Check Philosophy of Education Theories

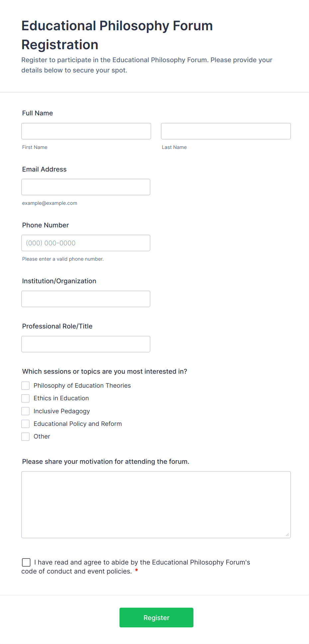point(26,385)
